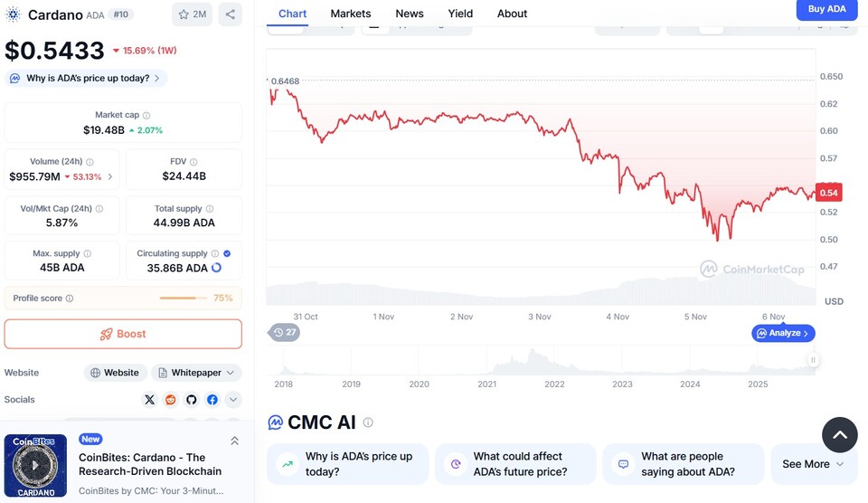Click the scroll-to-top arrow button
The image size is (868, 503).
[839, 435]
